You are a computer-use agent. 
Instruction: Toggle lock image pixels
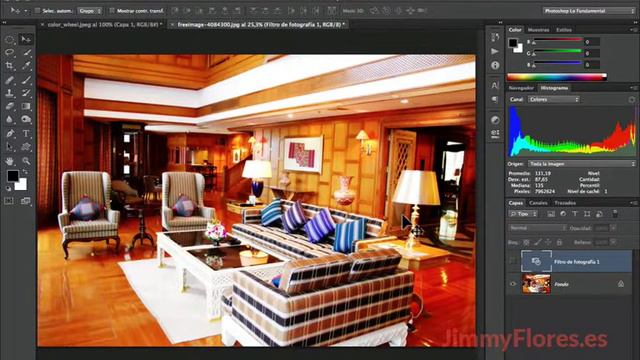point(538,242)
